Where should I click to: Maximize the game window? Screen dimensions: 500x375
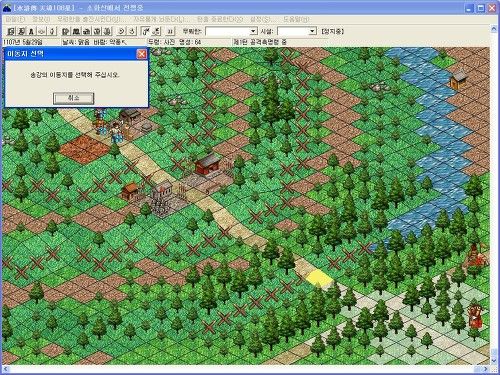[481, 8]
